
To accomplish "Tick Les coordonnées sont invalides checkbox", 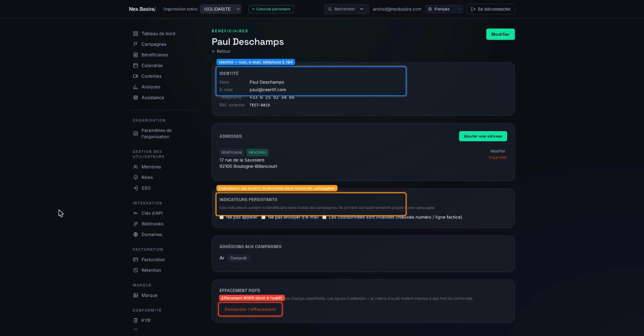I will tap(324, 217).
